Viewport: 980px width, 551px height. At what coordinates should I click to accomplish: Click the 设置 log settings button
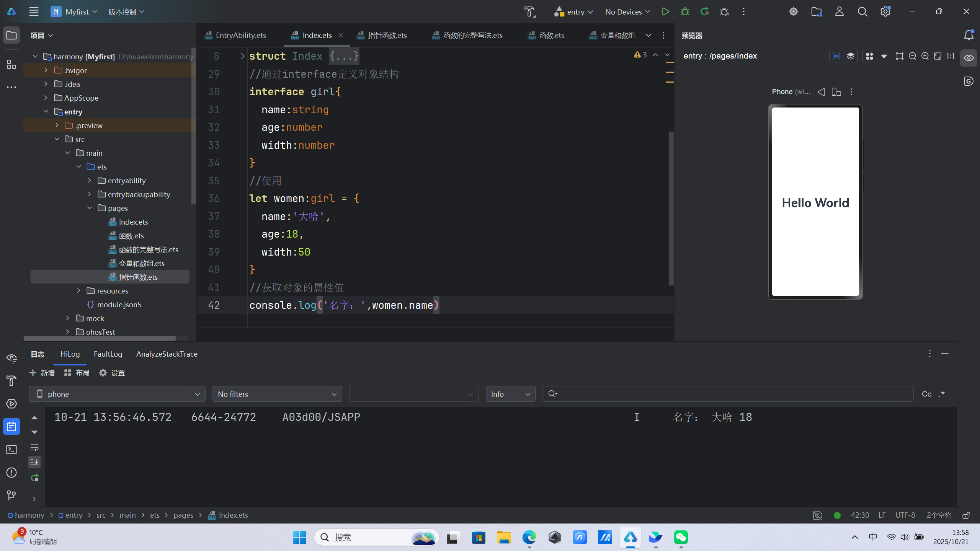click(112, 373)
